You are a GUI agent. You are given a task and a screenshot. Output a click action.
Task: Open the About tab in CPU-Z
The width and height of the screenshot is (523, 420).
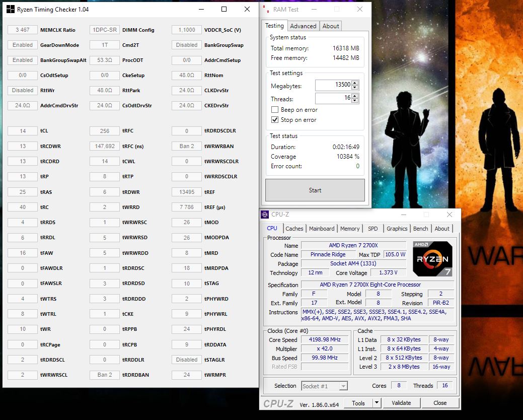(442, 229)
